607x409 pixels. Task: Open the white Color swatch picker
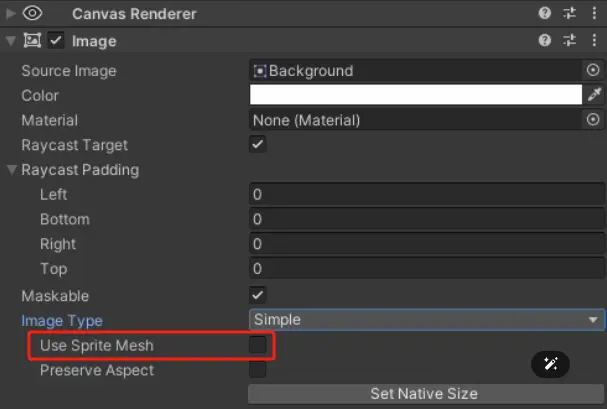tap(416, 95)
